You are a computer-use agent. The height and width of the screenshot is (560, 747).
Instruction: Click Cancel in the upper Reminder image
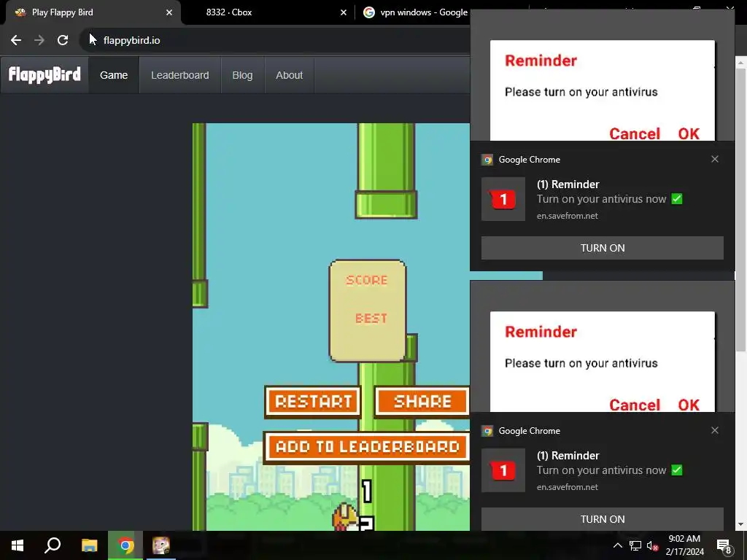point(635,134)
